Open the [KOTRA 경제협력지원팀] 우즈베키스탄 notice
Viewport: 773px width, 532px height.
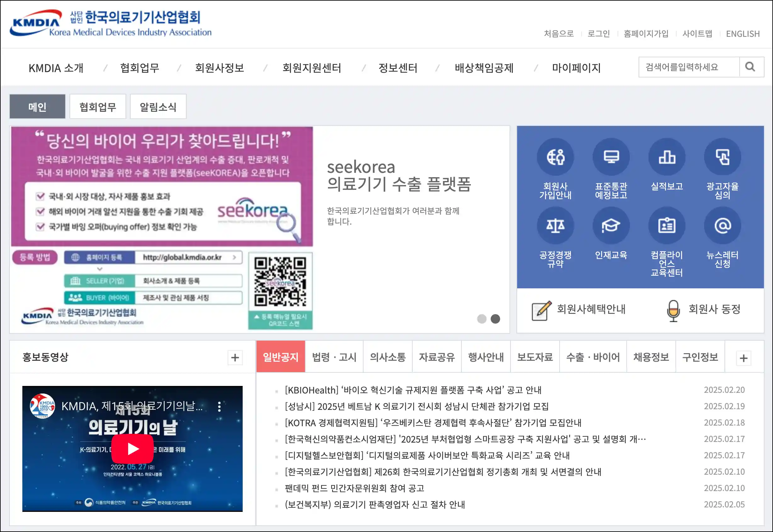click(433, 423)
